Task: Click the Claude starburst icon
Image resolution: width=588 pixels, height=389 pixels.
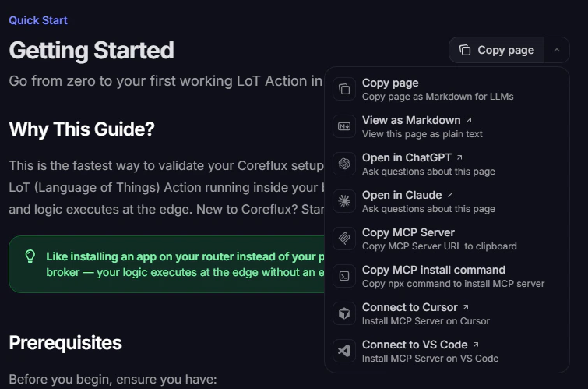Action: tap(344, 201)
